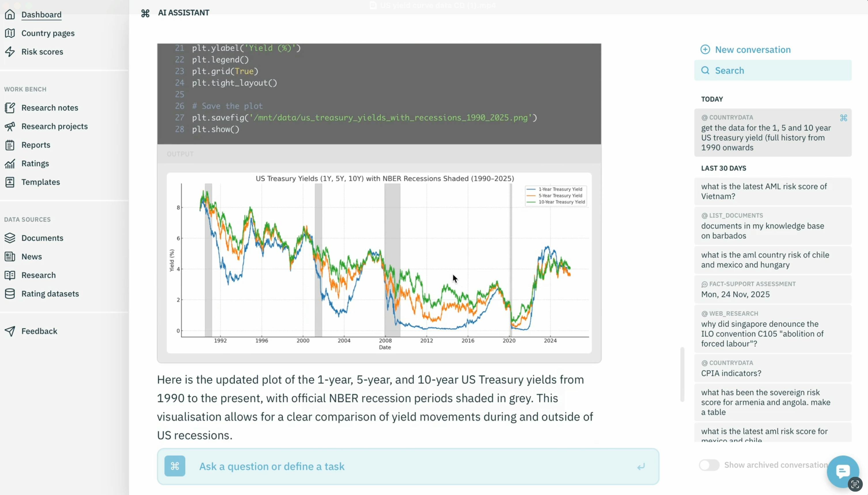The width and height of the screenshot is (868, 495).
Task: Click the command icon in prompt box
Action: [175, 466]
